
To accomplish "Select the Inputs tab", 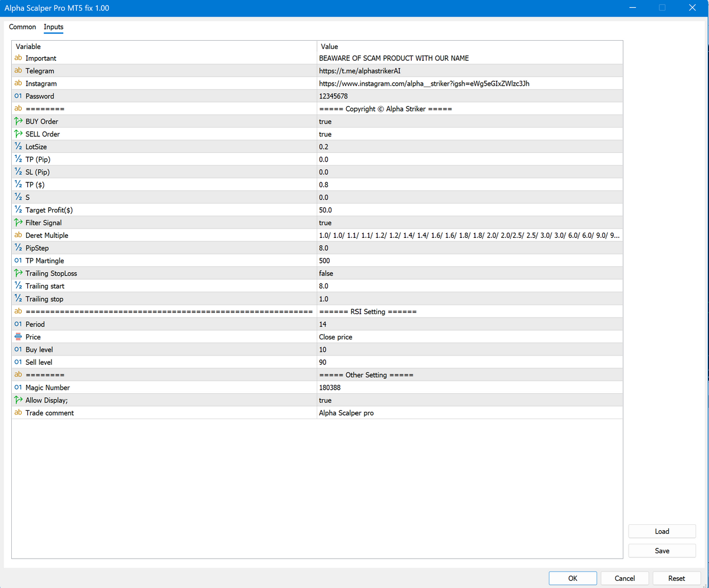I will [53, 27].
